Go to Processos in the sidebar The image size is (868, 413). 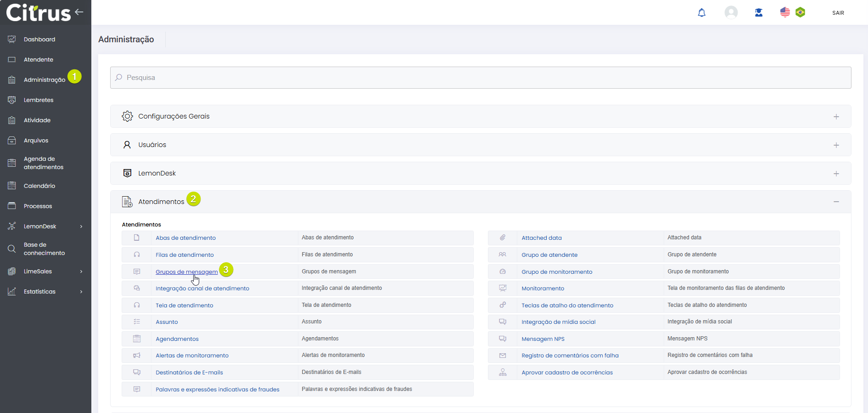coord(38,206)
